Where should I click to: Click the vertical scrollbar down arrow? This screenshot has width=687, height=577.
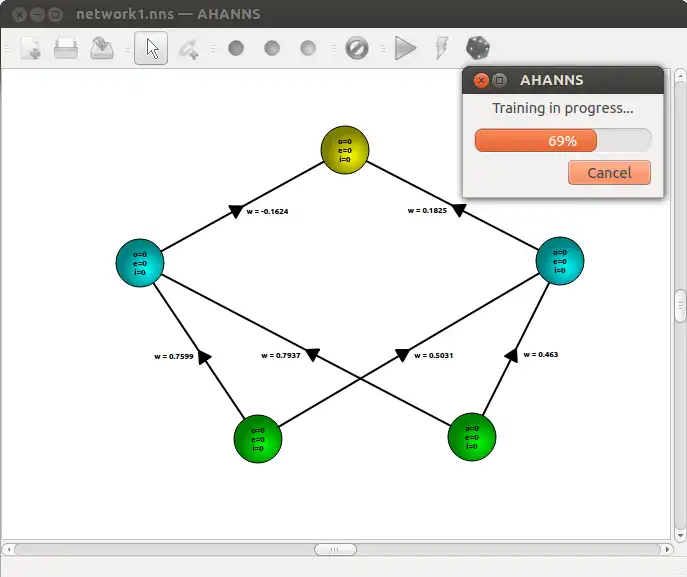point(680,535)
